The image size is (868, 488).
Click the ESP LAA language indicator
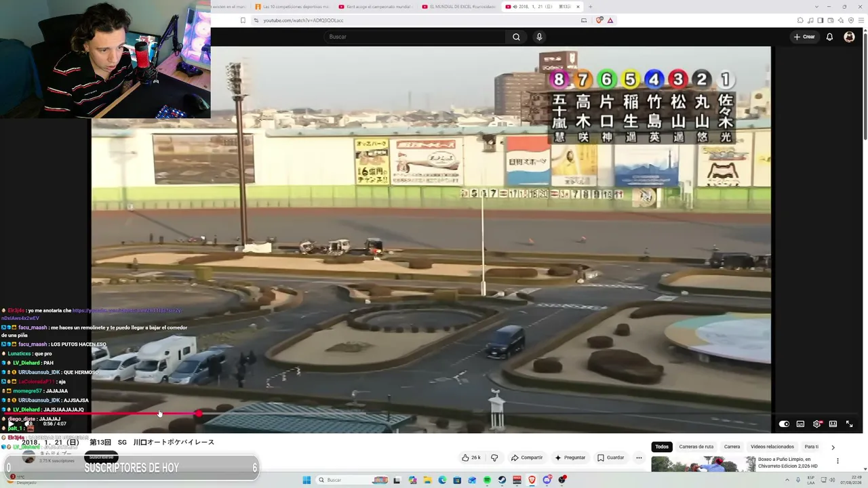811,480
